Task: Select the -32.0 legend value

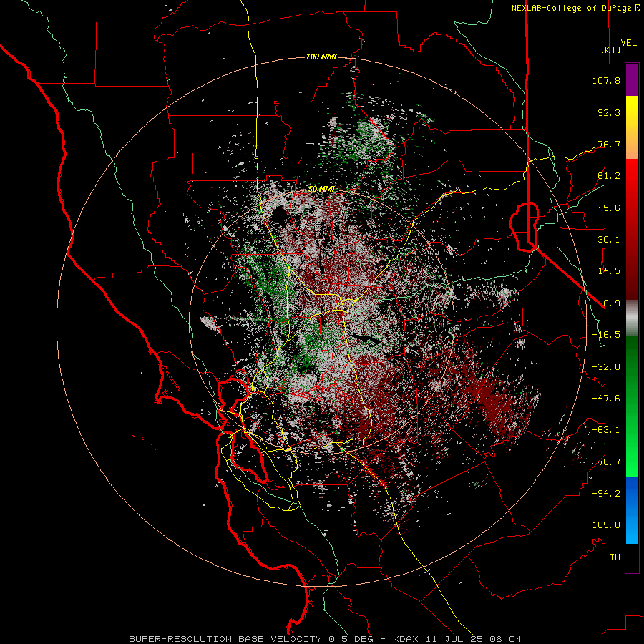Action: point(606,367)
